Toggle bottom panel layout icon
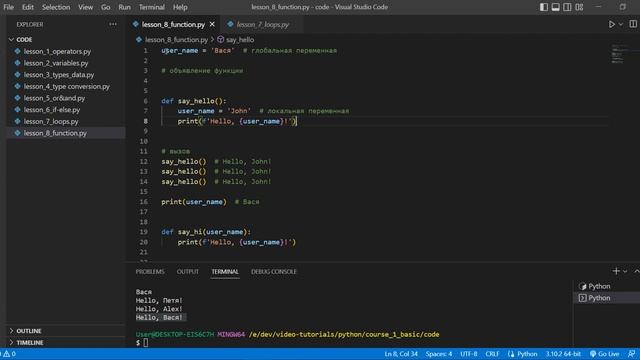The image size is (640, 360). coord(556,7)
